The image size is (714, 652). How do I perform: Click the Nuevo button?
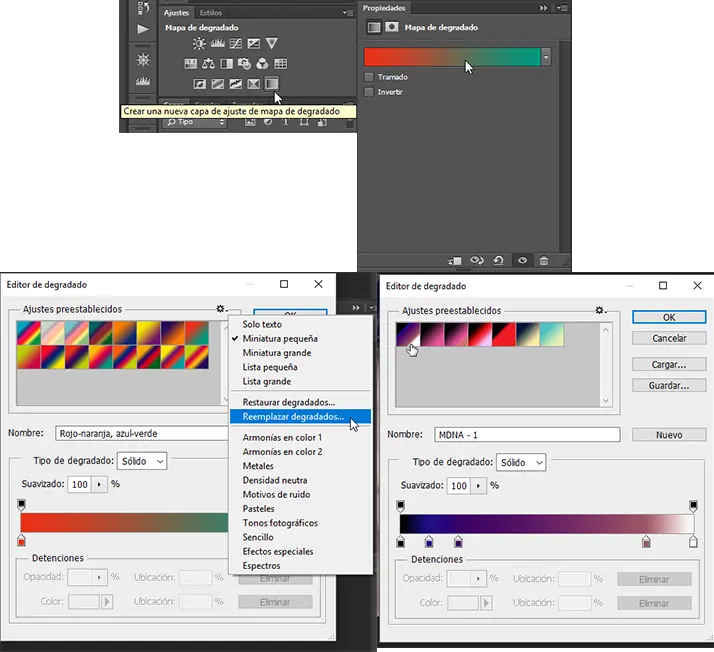669,435
